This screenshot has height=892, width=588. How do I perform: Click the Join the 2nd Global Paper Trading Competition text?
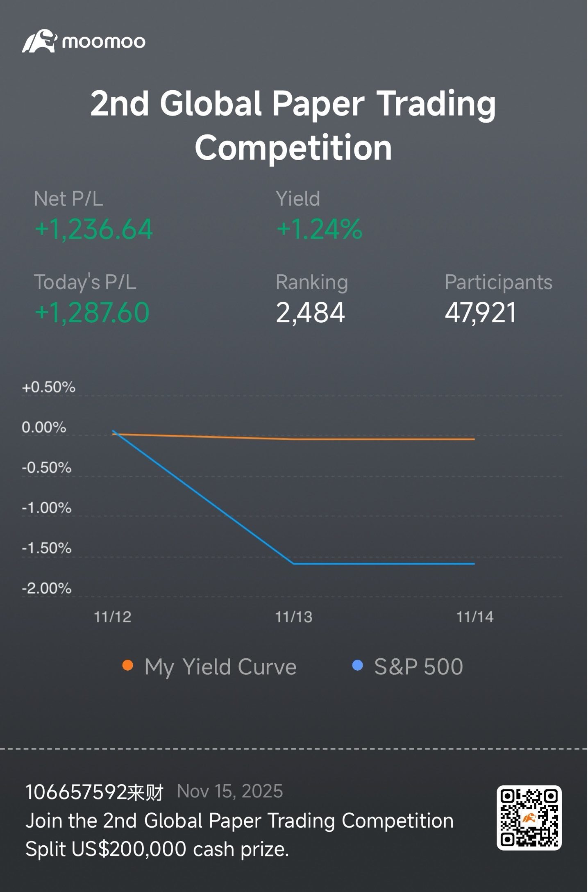tap(240, 821)
